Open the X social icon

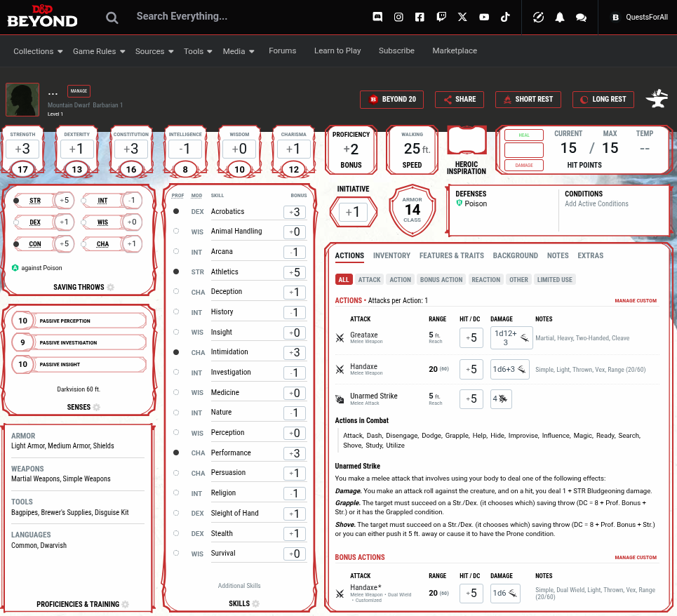tap(462, 17)
